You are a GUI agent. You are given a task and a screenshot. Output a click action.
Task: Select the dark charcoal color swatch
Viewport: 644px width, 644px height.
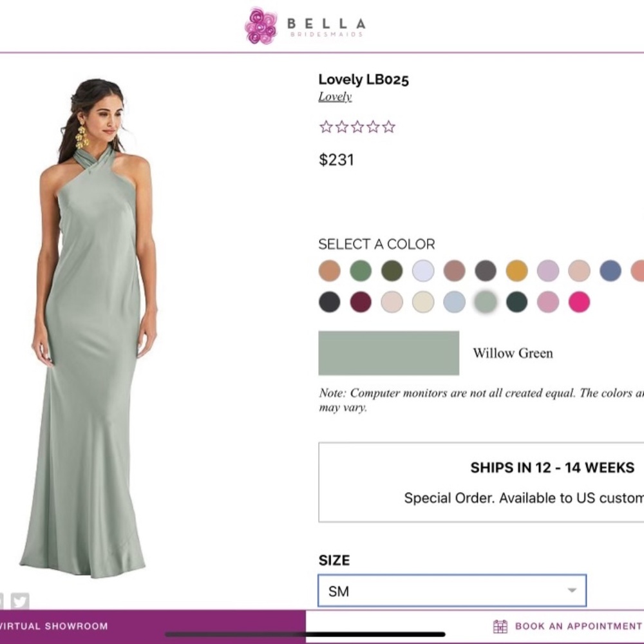(329, 302)
